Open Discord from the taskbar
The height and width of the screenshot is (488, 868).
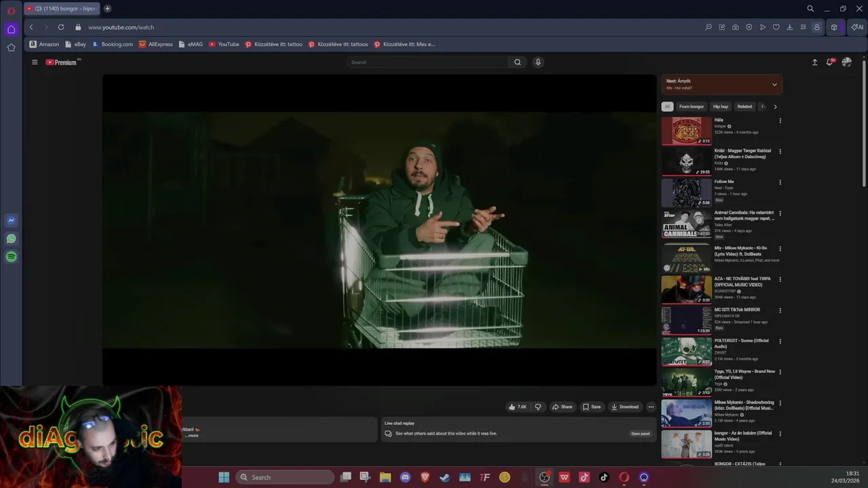[x=406, y=477]
